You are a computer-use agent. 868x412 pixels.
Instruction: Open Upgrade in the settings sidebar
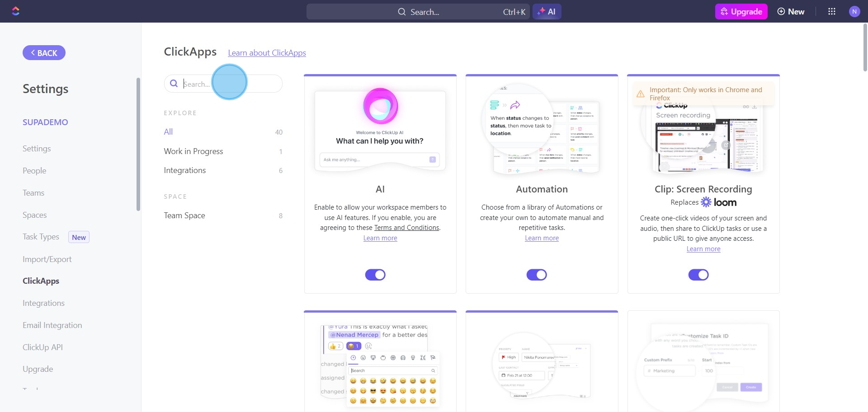coord(38,369)
